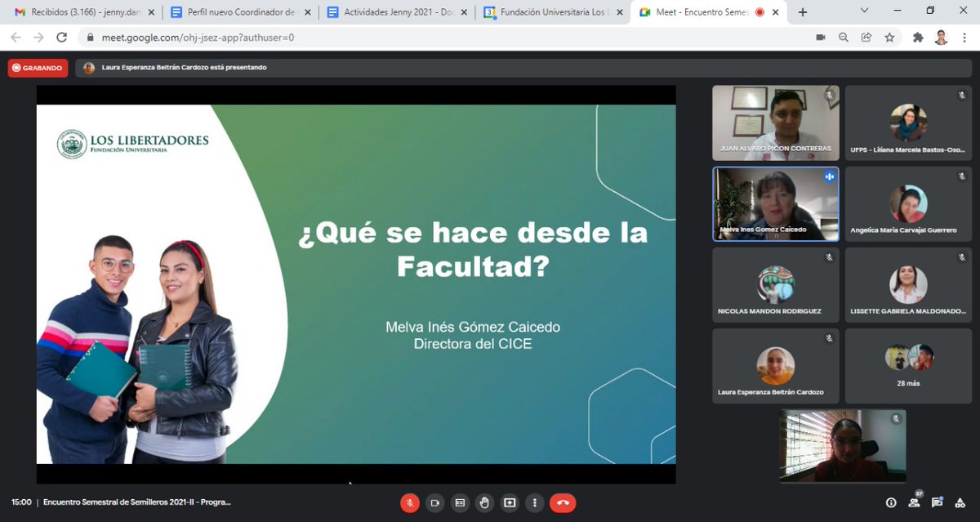Click the presented slide in the main stage
Viewport: 980px width, 522px height.
356,284
